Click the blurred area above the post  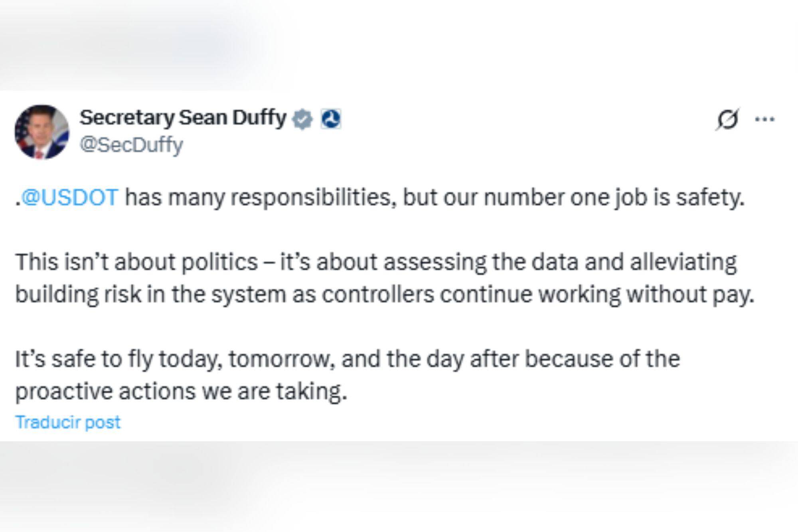pyautogui.click(x=399, y=44)
